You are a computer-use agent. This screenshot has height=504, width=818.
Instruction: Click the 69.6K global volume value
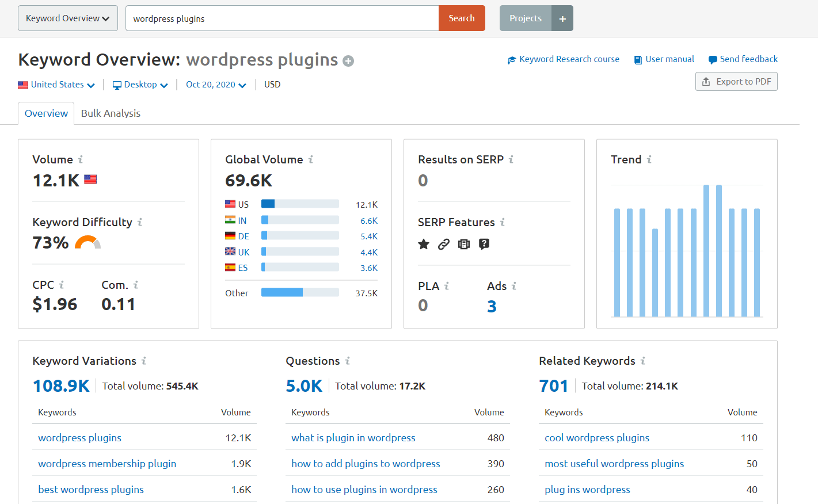click(x=249, y=181)
